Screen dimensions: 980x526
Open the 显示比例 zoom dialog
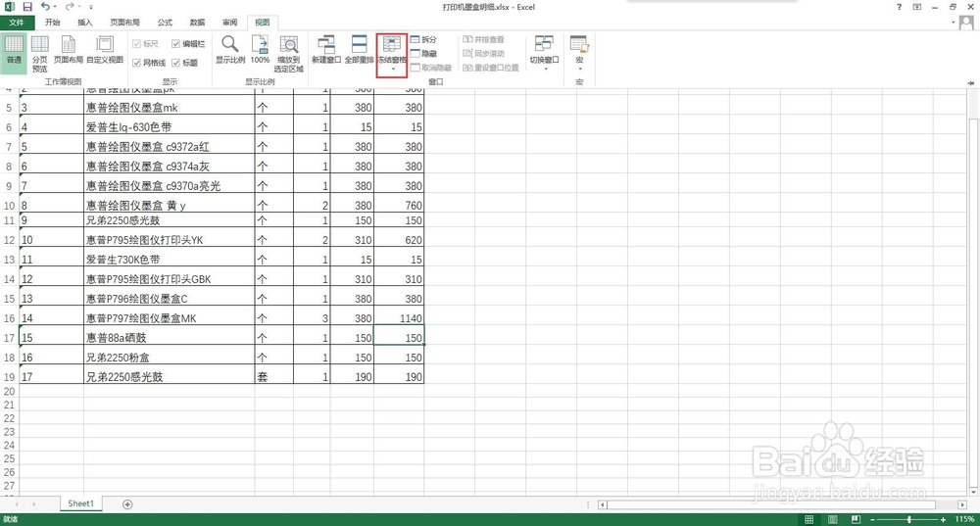[x=230, y=50]
